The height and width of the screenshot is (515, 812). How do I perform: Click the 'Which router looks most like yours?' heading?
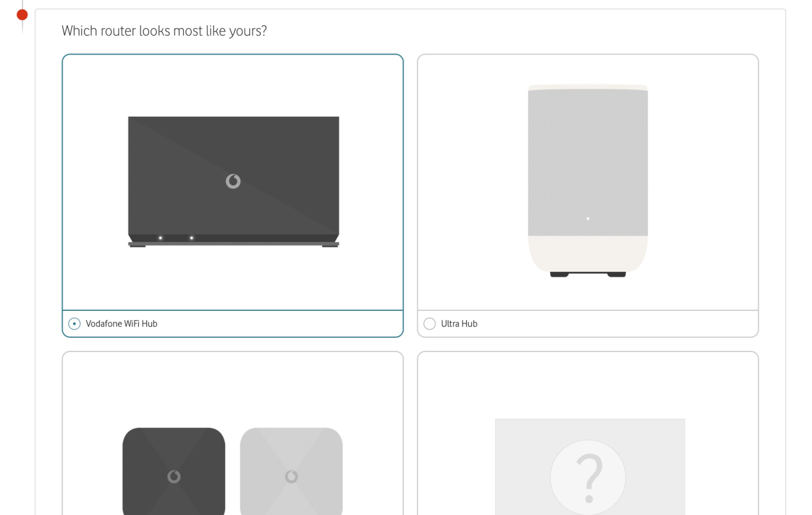(164, 31)
